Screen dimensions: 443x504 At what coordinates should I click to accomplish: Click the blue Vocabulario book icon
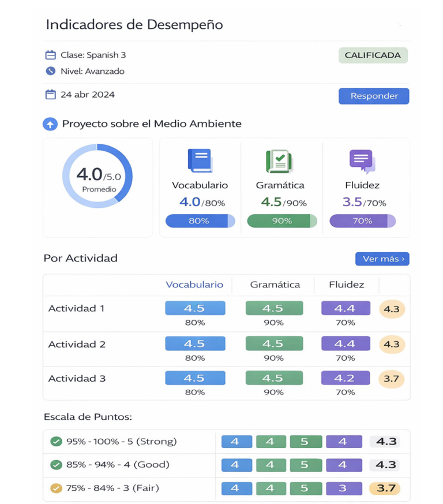(x=200, y=161)
